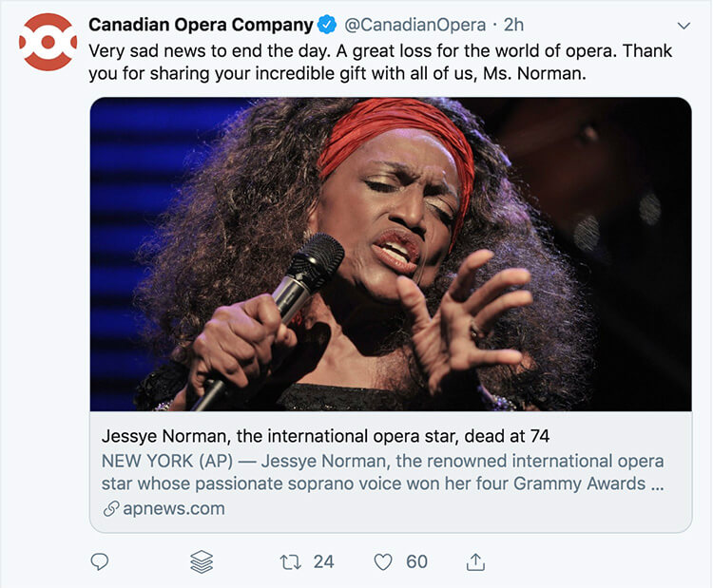Click the chain link icon beside apnews.com

click(x=110, y=509)
